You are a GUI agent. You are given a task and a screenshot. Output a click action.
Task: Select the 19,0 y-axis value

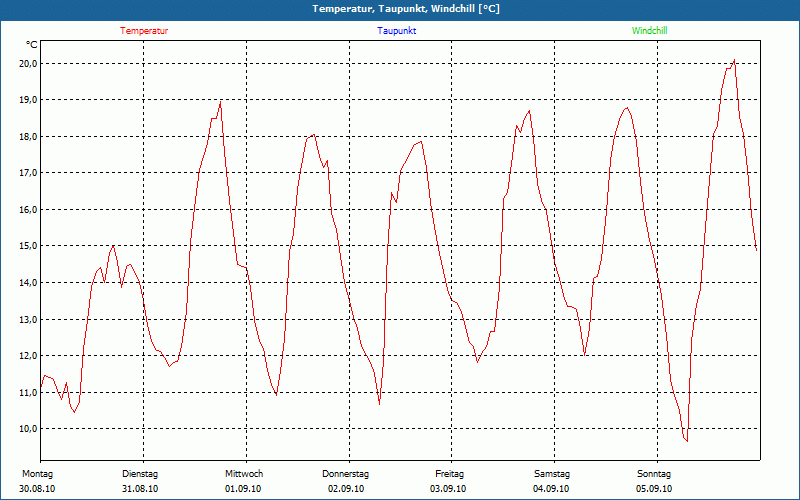(28, 99)
